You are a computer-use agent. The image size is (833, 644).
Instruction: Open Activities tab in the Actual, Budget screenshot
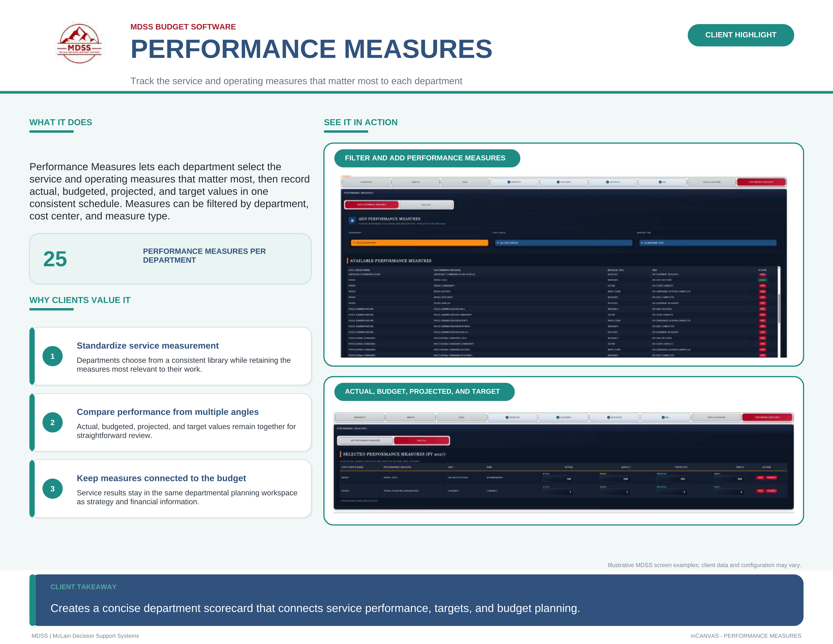click(615, 417)
